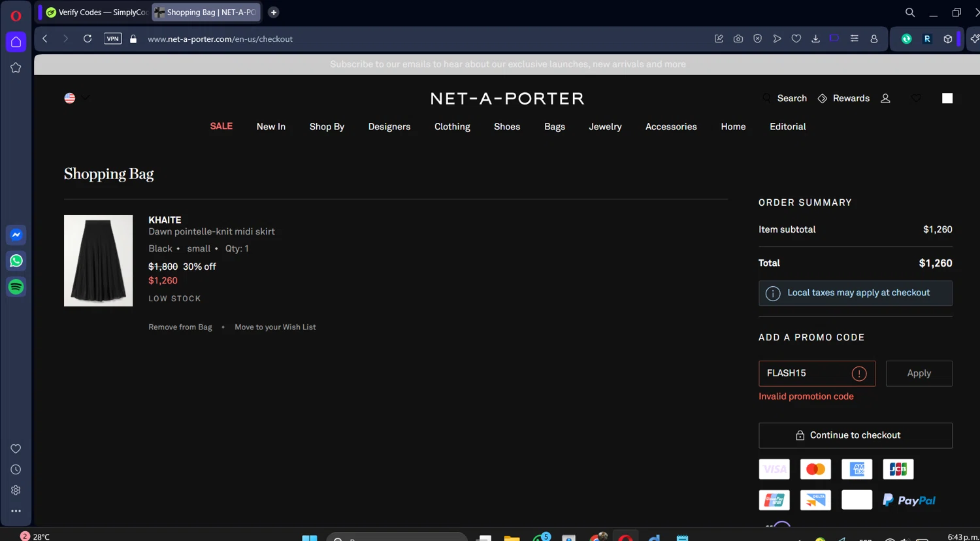Screen dimensions: 980x541
Task: Open the Home menu
Action: [733, 127]
